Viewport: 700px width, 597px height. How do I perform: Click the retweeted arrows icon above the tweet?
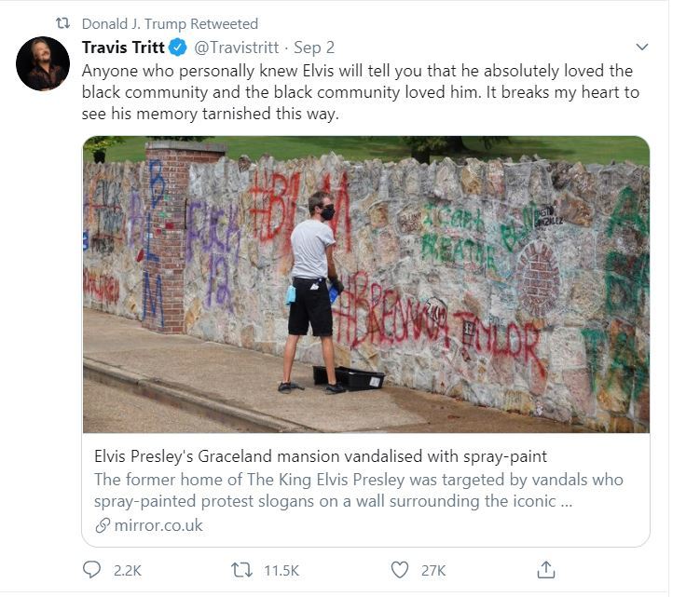[x=63, y=23]
